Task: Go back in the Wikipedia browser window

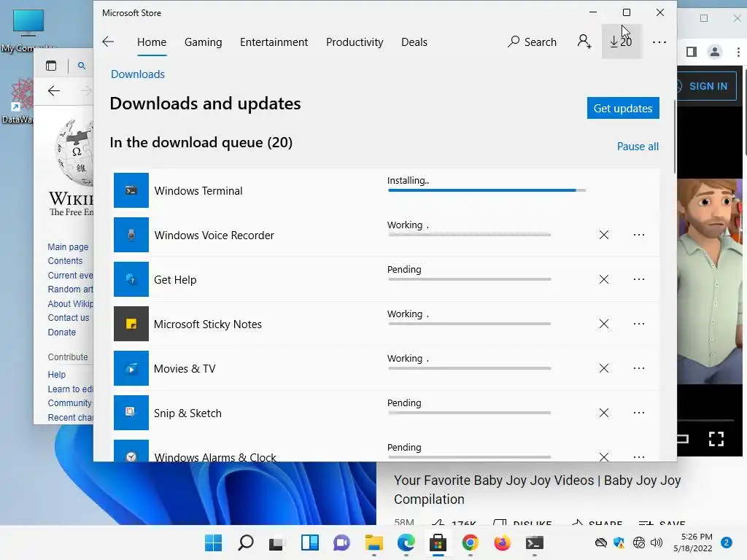Action: click(x=54, y=91)
